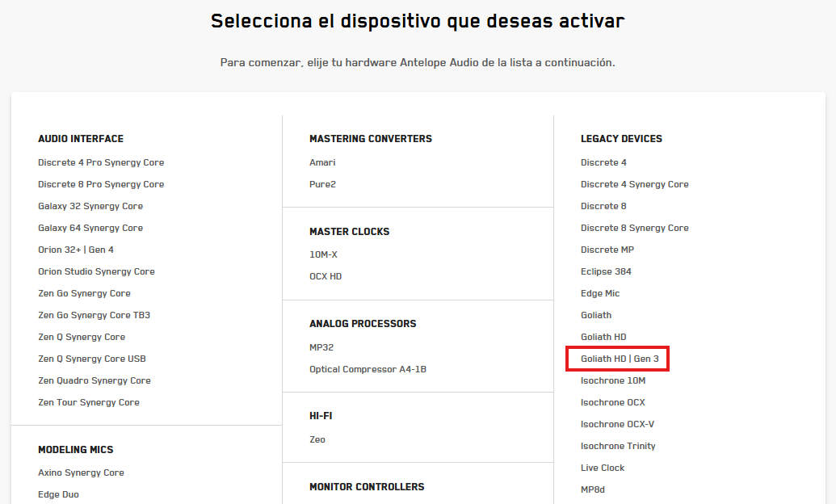Click the MASTER CLOCKS heading
The width and height of the screenshot is (836, 504).
[349, 232]
